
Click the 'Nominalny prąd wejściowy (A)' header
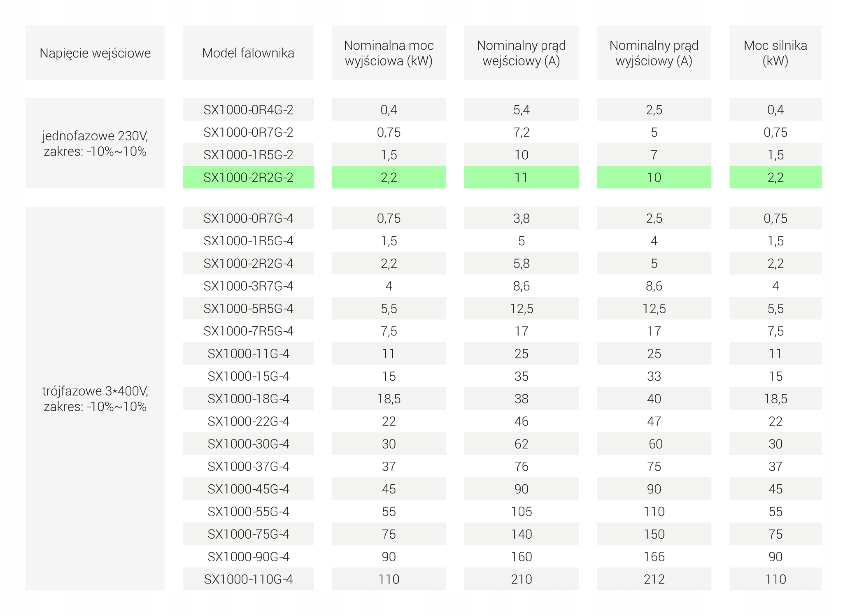coord(521,53)
